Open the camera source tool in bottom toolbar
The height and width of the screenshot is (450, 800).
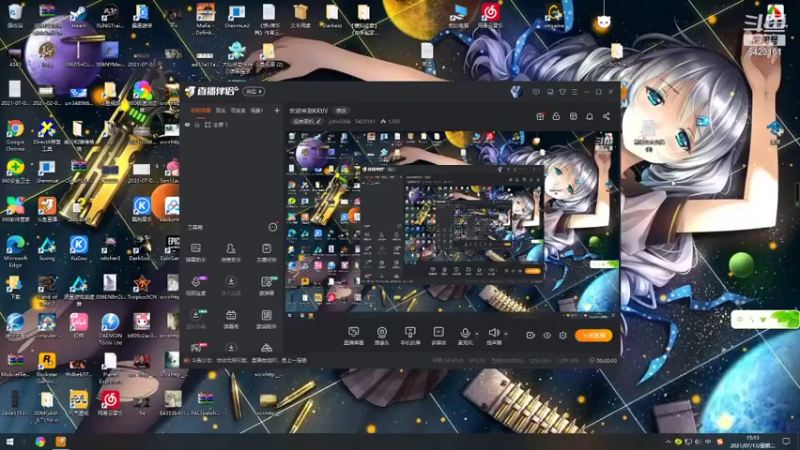tap(382, 336)
